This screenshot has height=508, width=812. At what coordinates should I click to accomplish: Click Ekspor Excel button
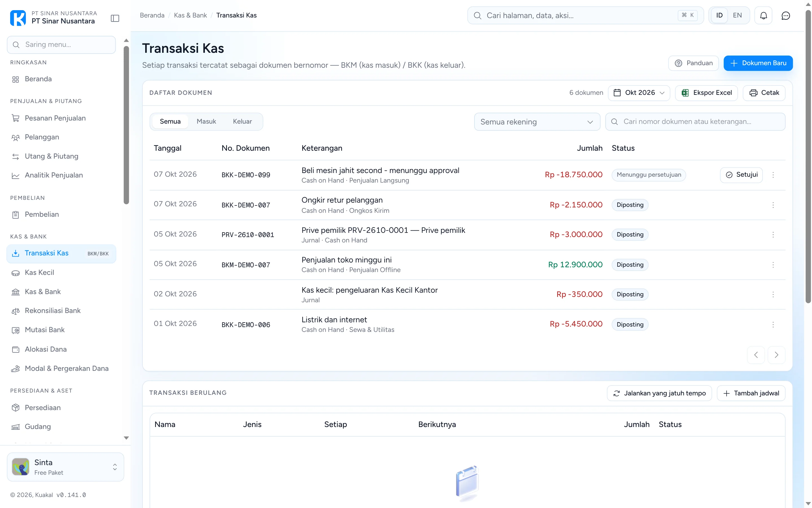pyautogui.click(x=706, y=93)
